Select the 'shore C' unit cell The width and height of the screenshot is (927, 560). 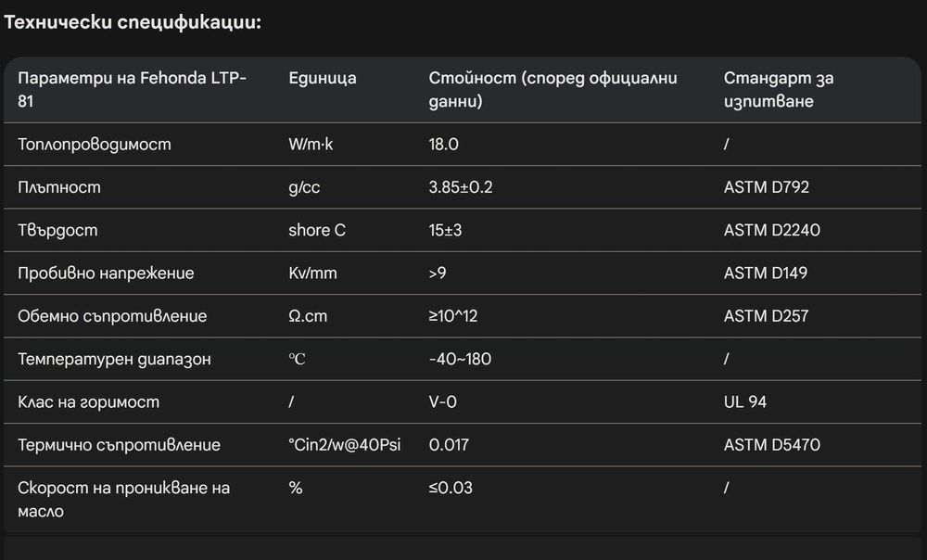[317, 230]
